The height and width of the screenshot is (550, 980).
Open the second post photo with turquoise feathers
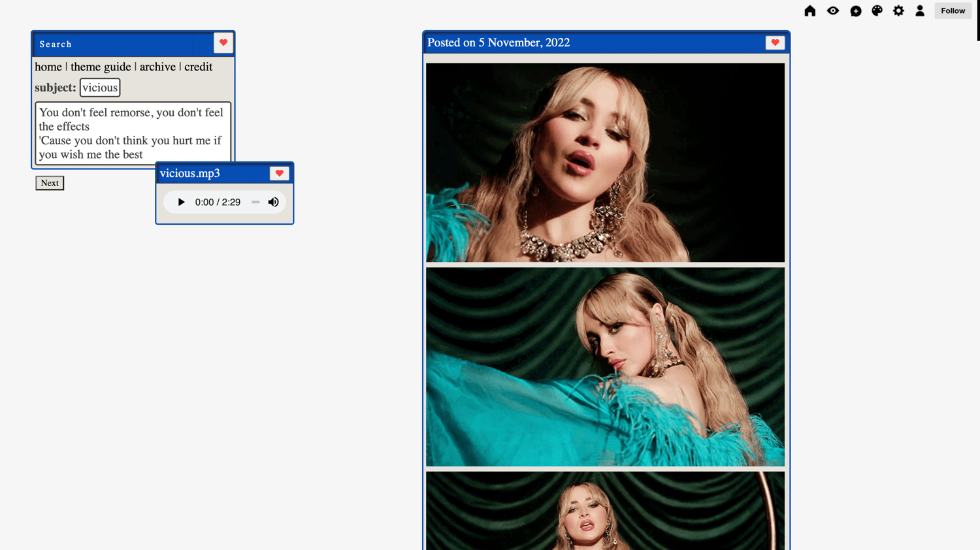(x=605, y=367)
